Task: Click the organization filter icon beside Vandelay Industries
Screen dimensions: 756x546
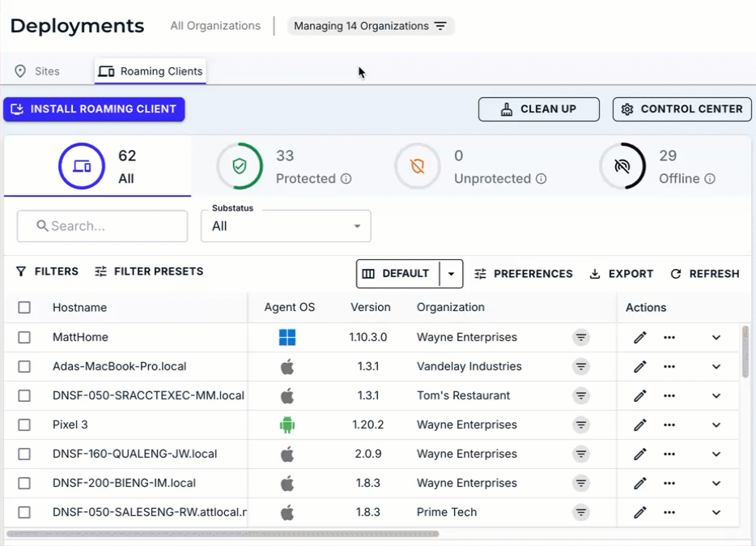Action: point(580,367)
